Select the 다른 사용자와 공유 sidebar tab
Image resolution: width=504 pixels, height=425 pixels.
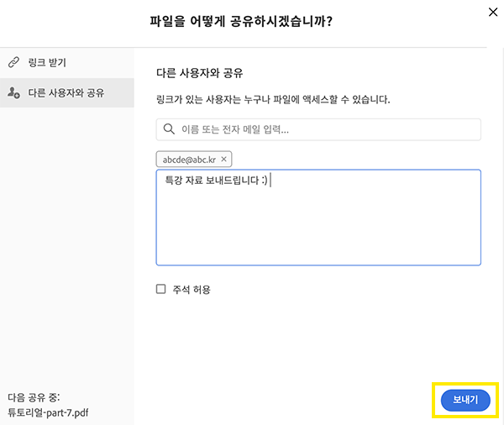(66, 92)
